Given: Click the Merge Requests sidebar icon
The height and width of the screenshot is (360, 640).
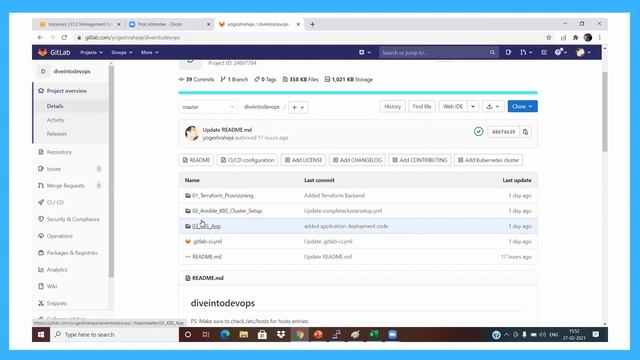Looking at the screenshot, I should coord(41,185).
